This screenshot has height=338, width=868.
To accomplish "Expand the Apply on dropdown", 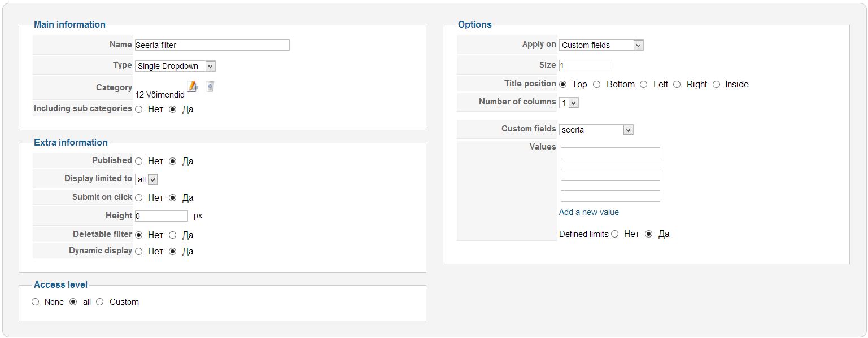I will (x=601, y=45).
